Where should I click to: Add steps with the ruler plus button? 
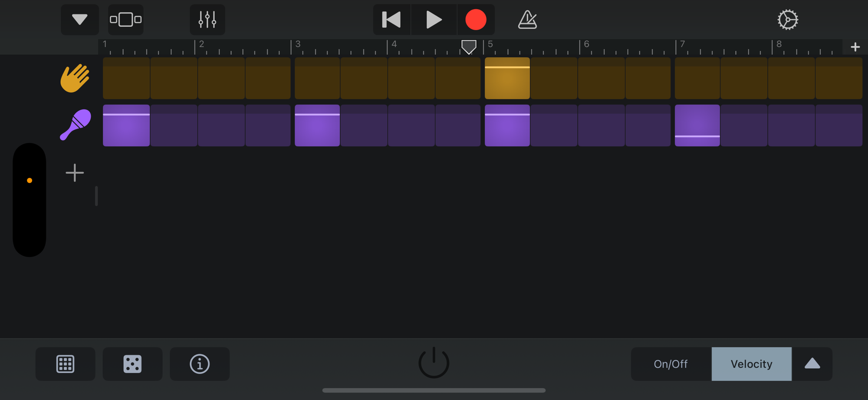click(855, 46)
